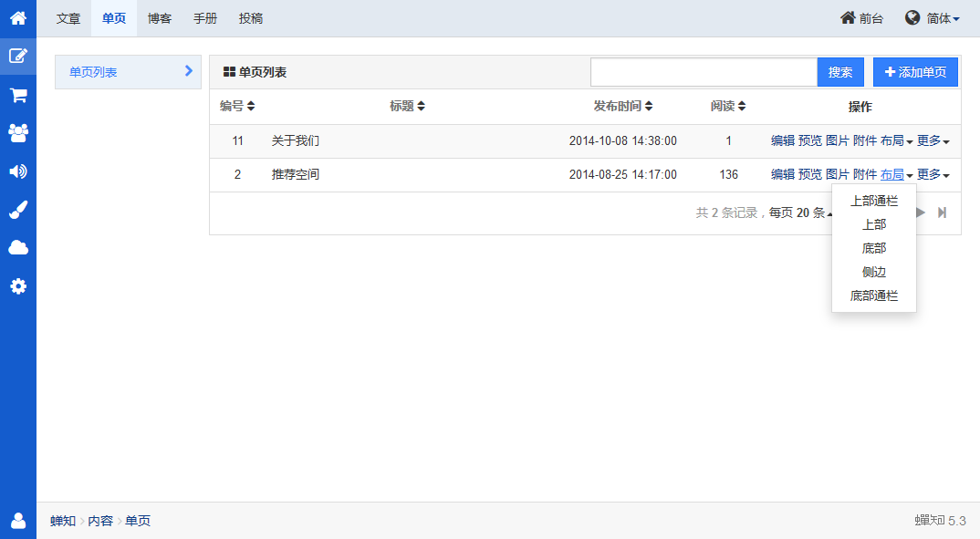Open the user profile icon at bottom
This screenshot has width=980, height=539.
click(18, 520)
